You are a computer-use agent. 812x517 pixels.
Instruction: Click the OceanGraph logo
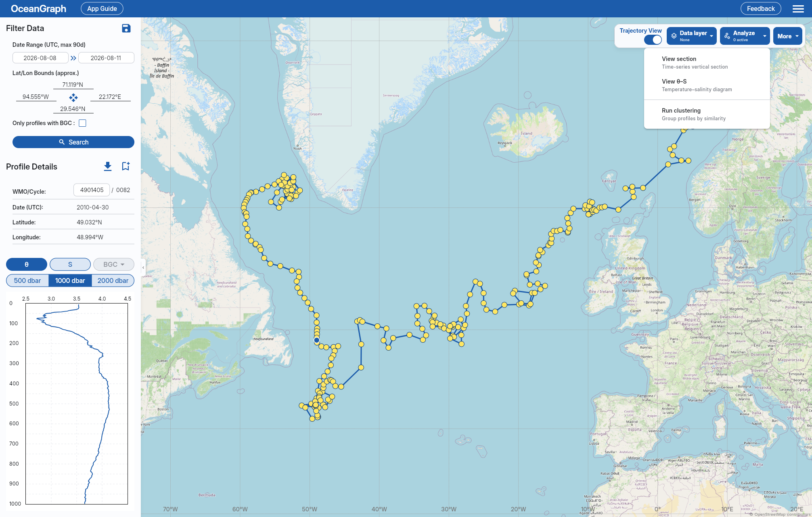coord(38,8)
